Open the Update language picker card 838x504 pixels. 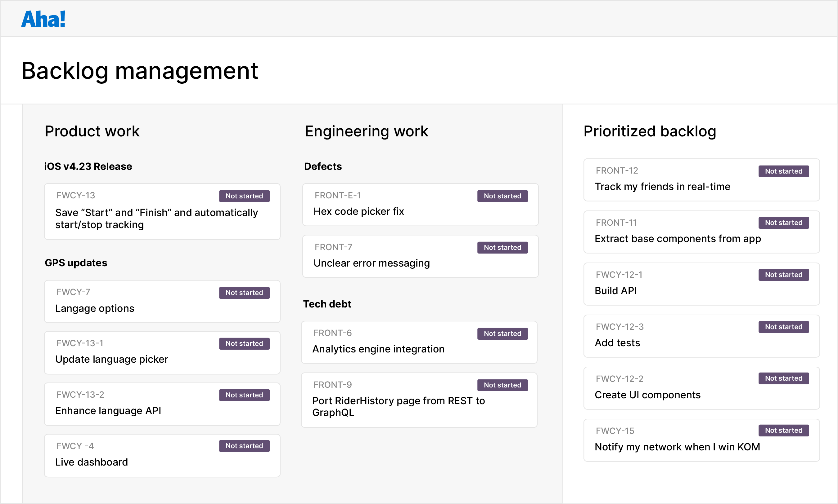[x=162, y=352]
